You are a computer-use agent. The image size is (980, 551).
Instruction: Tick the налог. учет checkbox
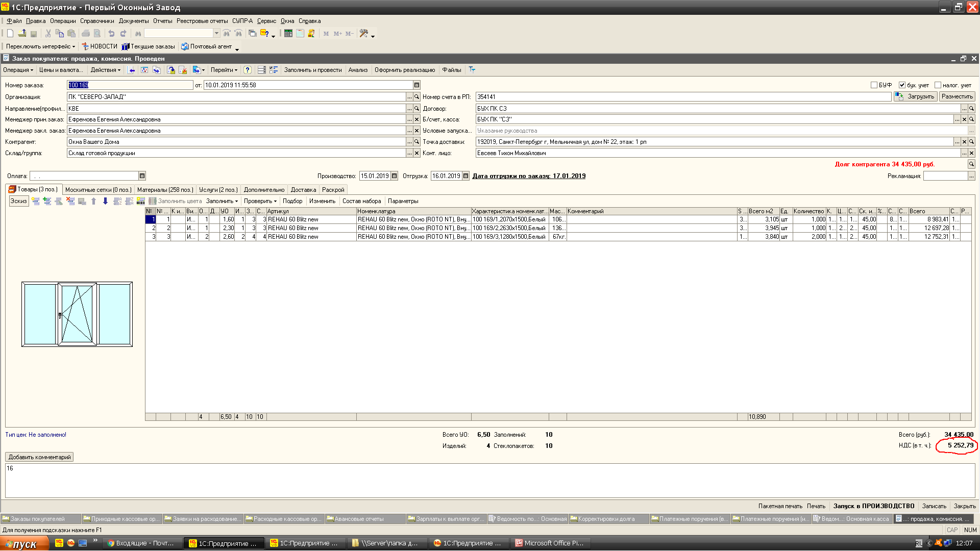coord(938,85)
